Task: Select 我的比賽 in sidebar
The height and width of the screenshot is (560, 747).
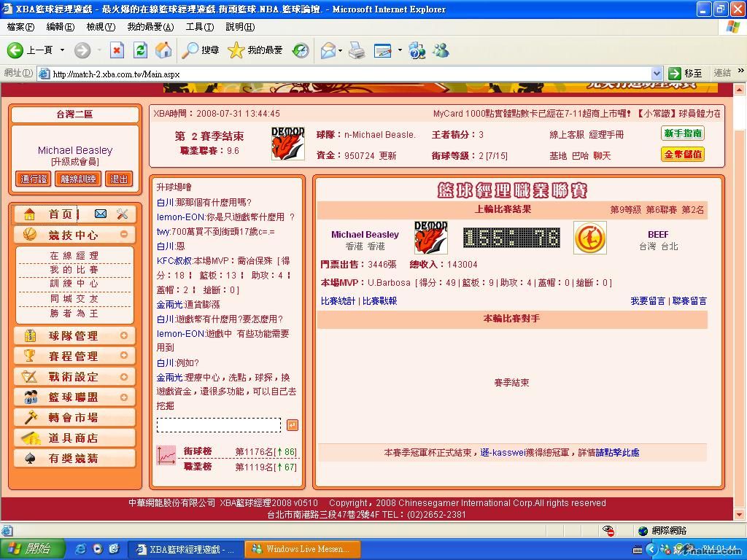Action: [74, 270]
